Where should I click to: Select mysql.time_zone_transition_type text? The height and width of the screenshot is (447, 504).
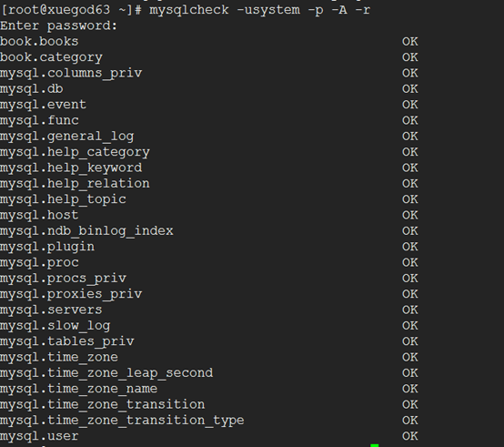[x=122, y=421]
